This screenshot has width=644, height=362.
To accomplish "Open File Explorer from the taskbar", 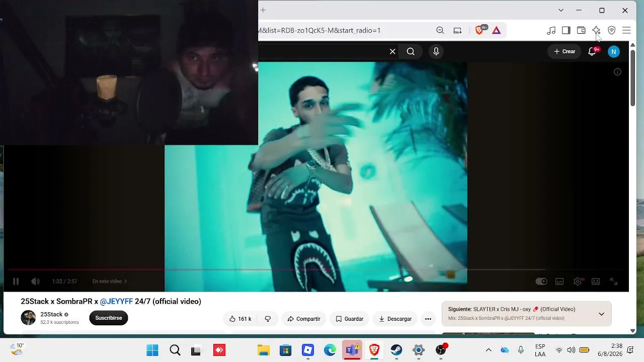I will (263, 350).
